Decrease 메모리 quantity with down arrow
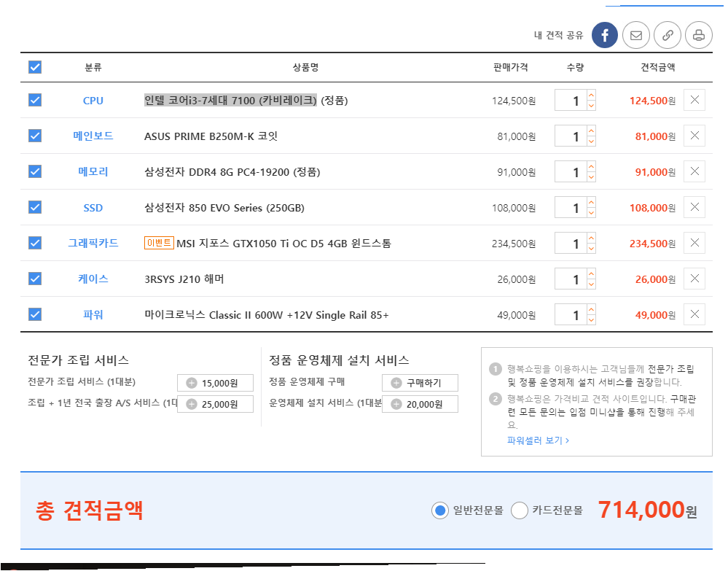The image size is (728, 571). (591, 177)
